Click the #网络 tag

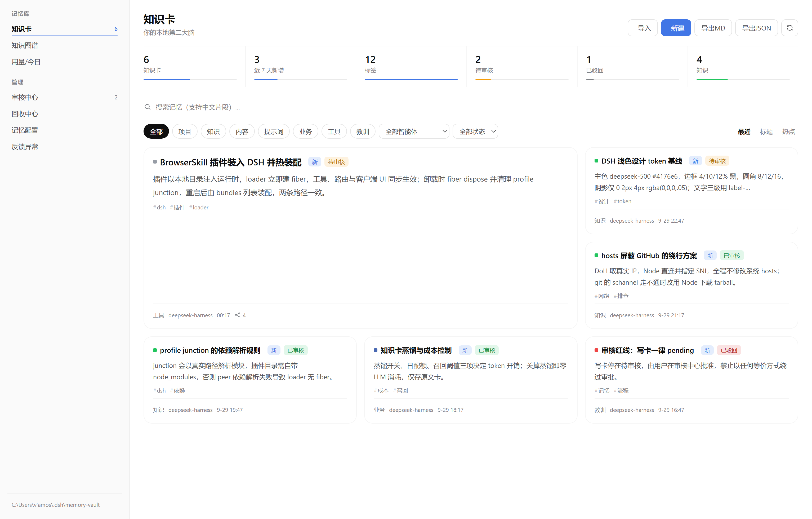point(602,296)
